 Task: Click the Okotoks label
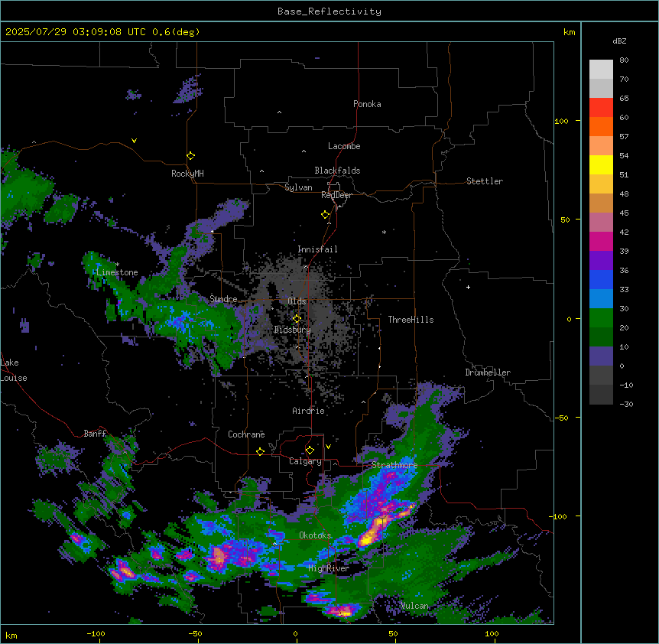click(x=315, y=535)
